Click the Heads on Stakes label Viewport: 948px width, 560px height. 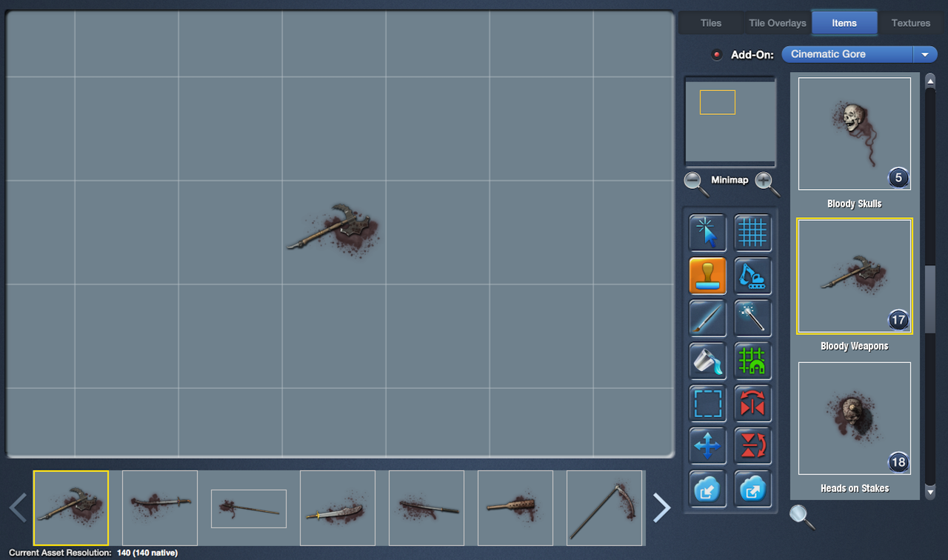[x=855, y=488]
